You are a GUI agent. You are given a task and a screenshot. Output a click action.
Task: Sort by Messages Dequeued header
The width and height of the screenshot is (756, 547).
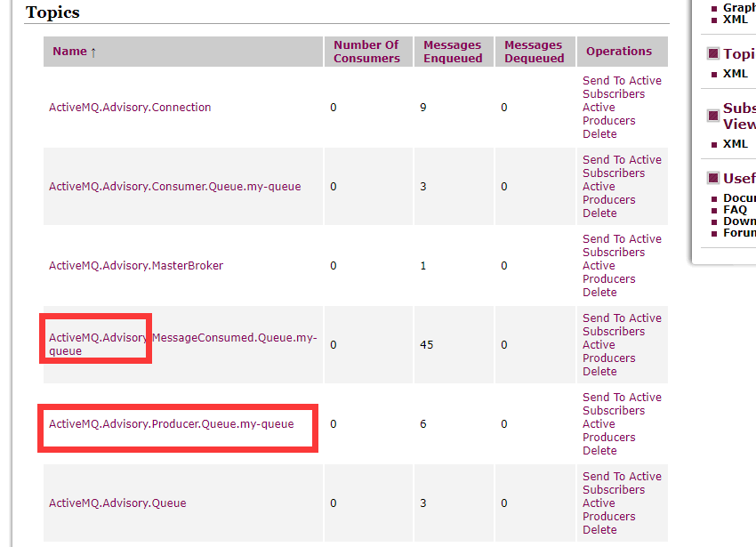pos(535,51)
